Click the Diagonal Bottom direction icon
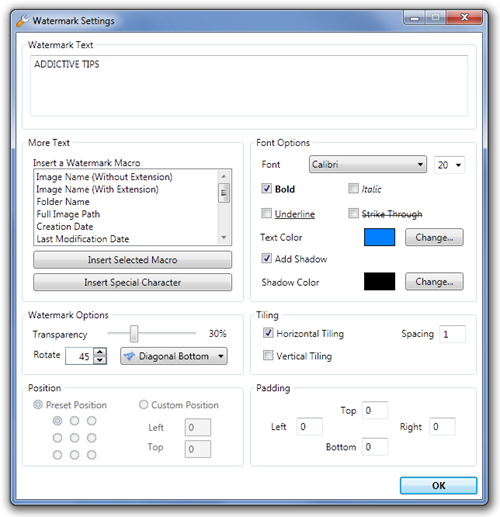The width and height of the screenshot is (500, 517). (x=129, y=356)
